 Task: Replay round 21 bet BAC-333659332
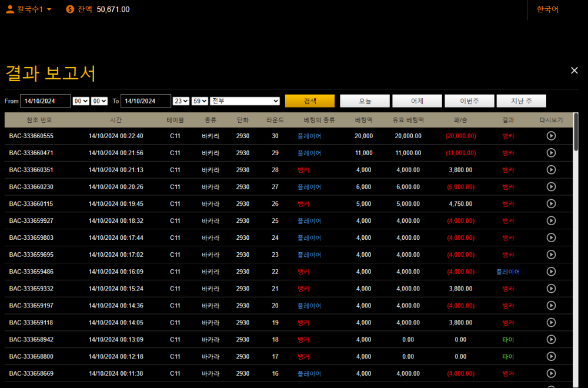pyautogui.click(x=551, y=289)
